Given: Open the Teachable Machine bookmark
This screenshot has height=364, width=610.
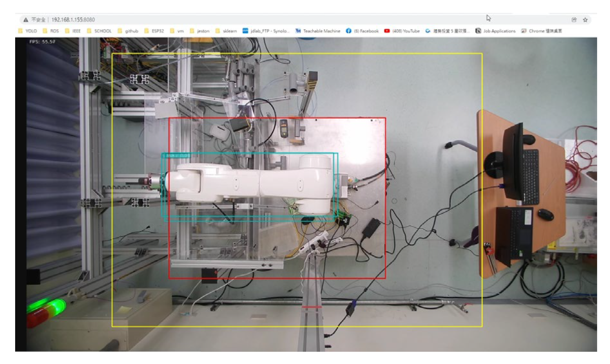Looking at the screenshot, I should tap(318, 31).
